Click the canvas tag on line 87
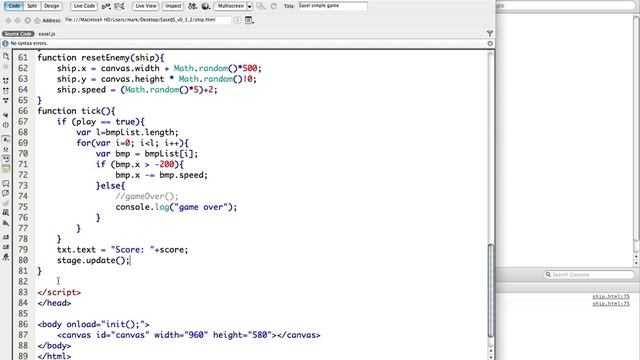The image size is (640, 360). 189,335
